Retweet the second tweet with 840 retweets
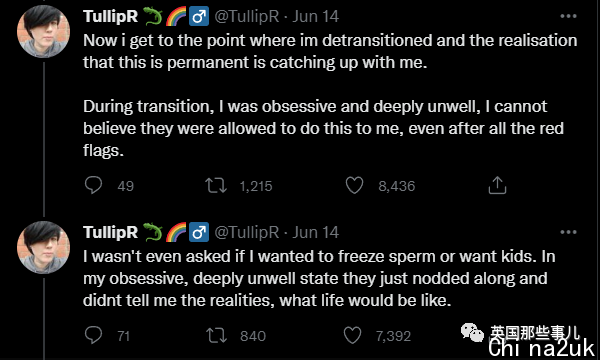Screen dimensions: 600x360 click(x=216, y=336)
